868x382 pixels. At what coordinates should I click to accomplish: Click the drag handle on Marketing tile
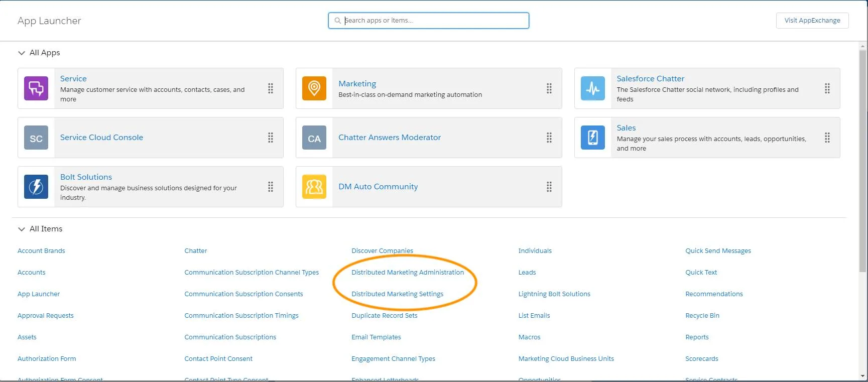549,88
